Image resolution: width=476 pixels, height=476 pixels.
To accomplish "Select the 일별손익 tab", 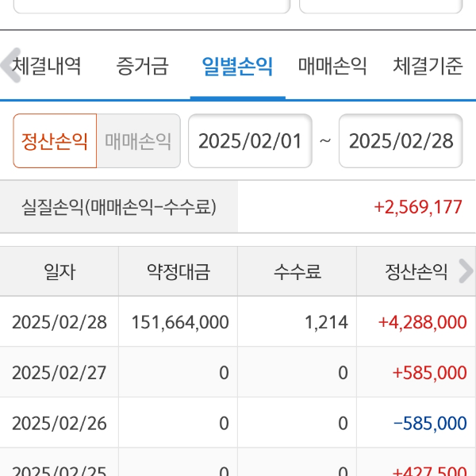I will coord(237,67).
